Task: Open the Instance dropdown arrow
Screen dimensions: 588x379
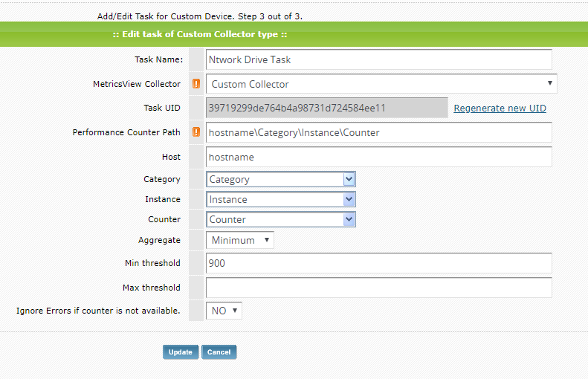Action: [x=349, y=199]
